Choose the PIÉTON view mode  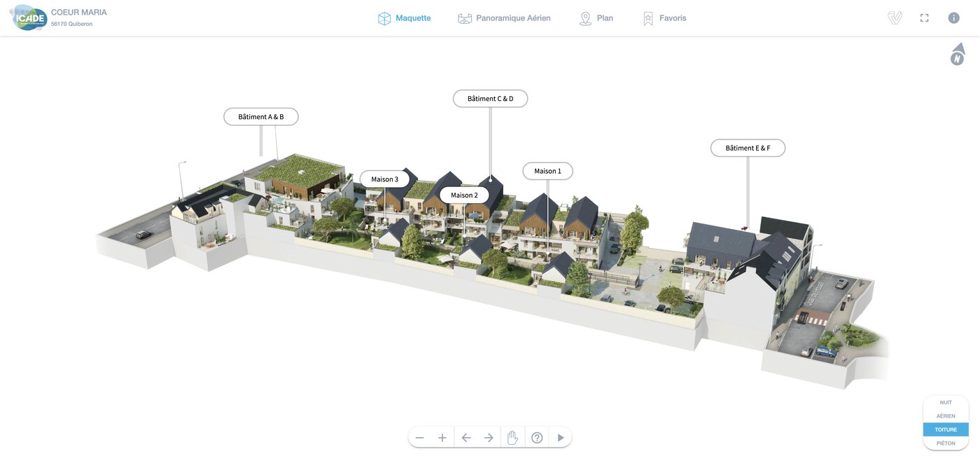tap(946, 443)
